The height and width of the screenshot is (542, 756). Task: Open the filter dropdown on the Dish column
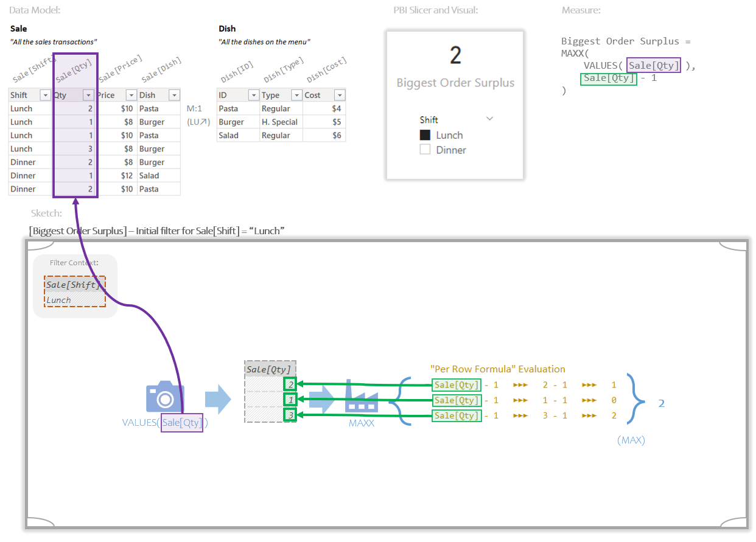coord(175,95)
